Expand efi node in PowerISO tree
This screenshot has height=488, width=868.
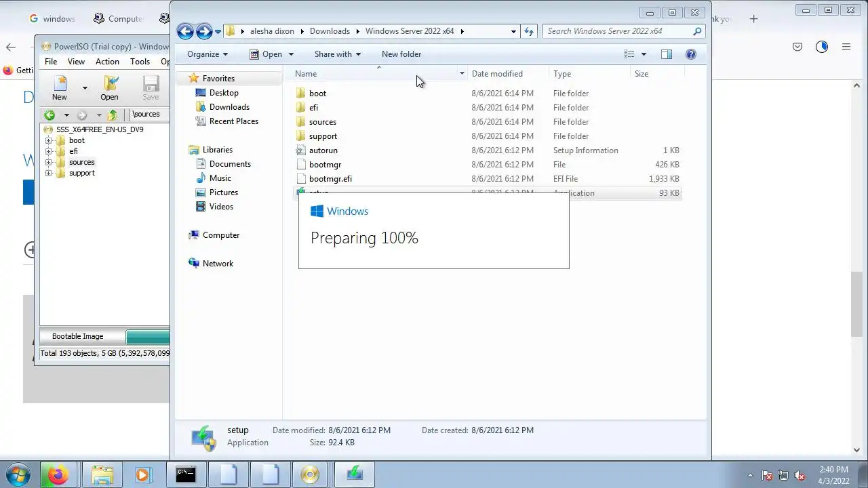tap(49, 152)
